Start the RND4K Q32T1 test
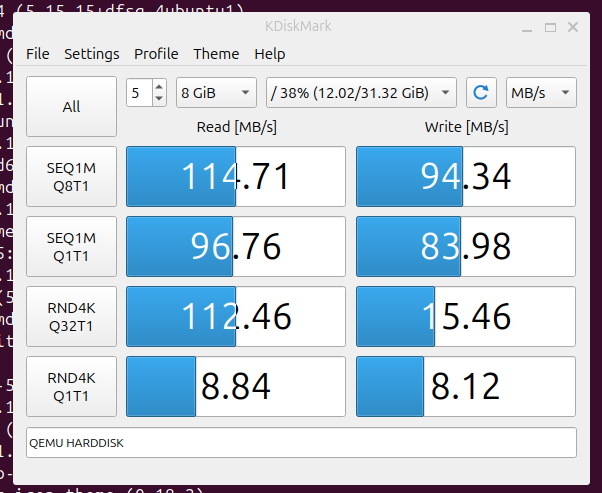The height and width of the screenshot is (493, 602). coord(71,316)
